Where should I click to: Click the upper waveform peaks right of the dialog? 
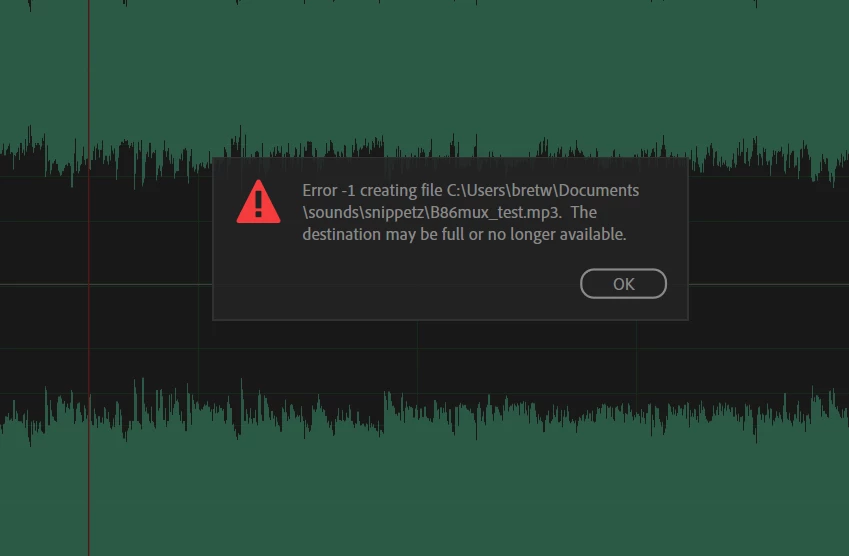pos(769,157)
